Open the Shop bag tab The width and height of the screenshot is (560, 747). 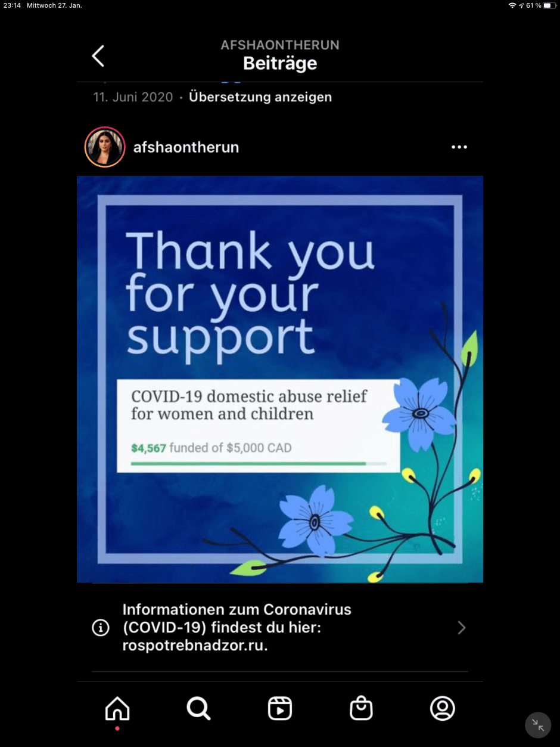pos(361,708)
